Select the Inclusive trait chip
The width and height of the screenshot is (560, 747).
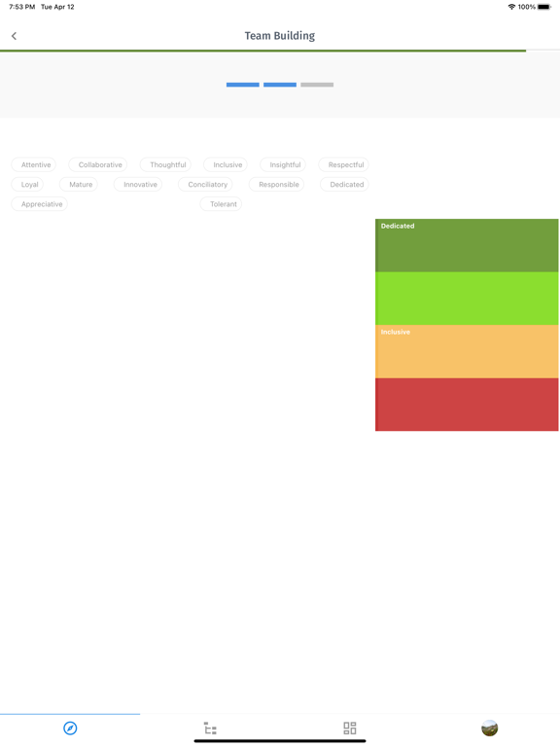226,164
